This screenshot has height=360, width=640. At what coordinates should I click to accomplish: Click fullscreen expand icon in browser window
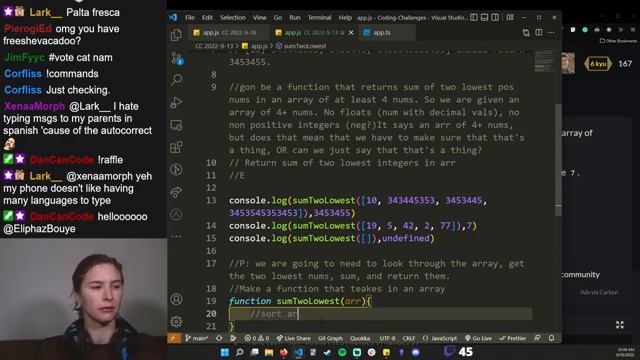[620, 325]
